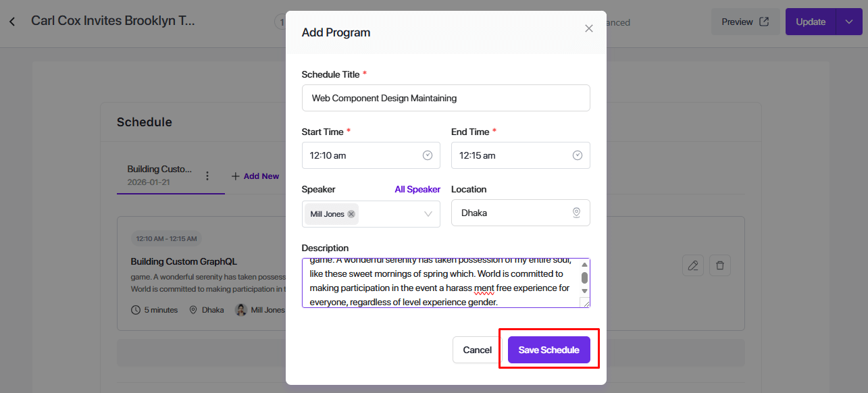868x393 pixels.
Task: Click the Description scrollbar
Action: coord(584,278)
